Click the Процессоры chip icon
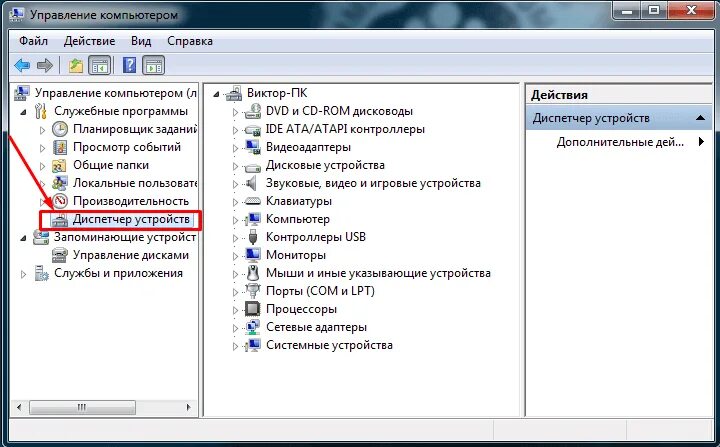The height and width of the screenshot is (447, 720). (x=253, y=309)
